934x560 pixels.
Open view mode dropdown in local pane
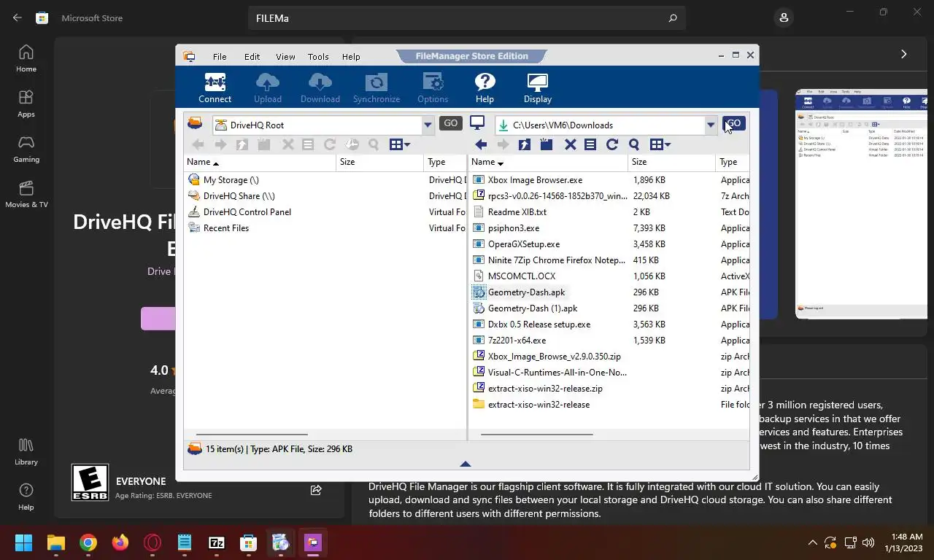coord(660,144)
